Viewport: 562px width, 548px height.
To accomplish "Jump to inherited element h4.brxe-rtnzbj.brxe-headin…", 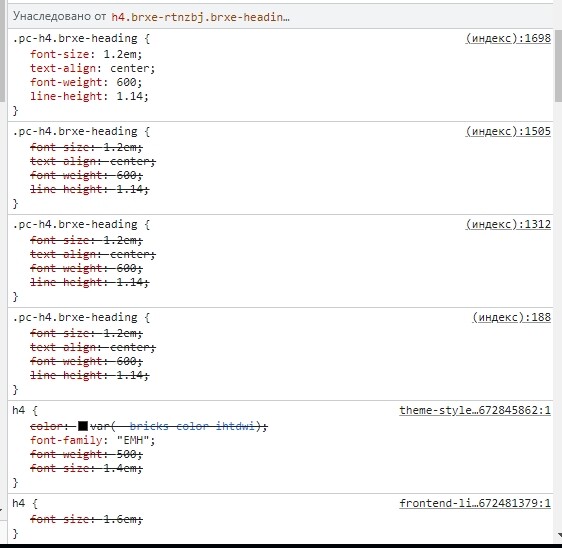I will [200, 17].
